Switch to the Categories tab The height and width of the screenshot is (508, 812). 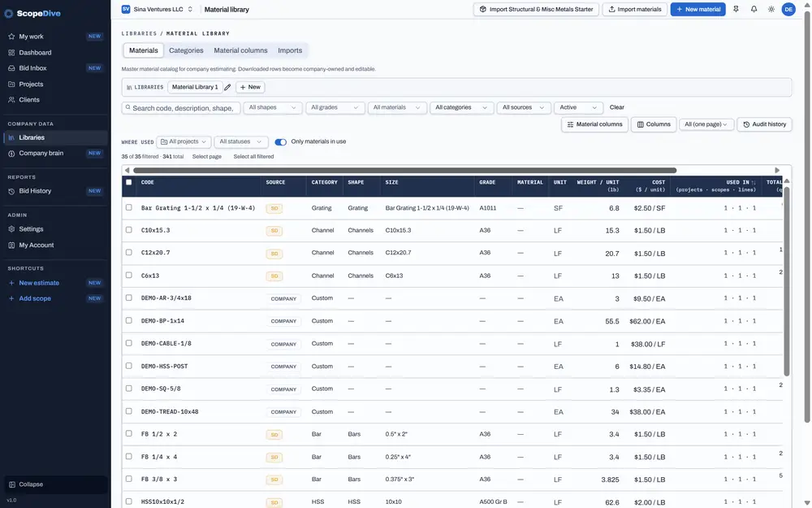coord(186,50)
